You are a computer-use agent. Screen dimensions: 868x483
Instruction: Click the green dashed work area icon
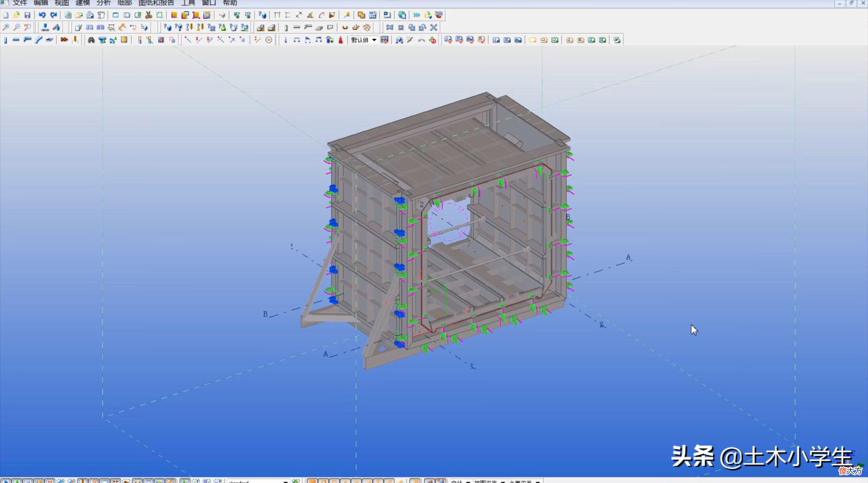[x=159, y=15]
